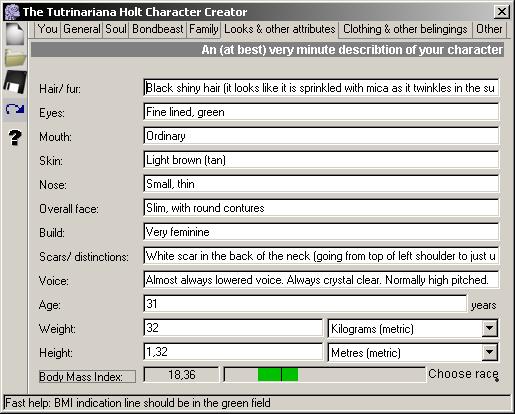The width and height of the screenshot is (515, 414).
Task: Click the Hair/fur text field
Action: pos(321,88)
